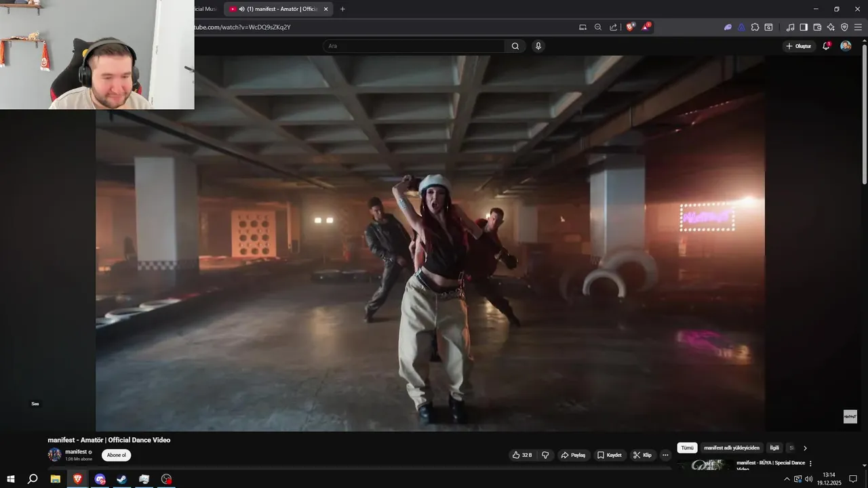Viewport: 868px width, 488px height.
Task: Install page as app from address bar
Action: [583, 27]
